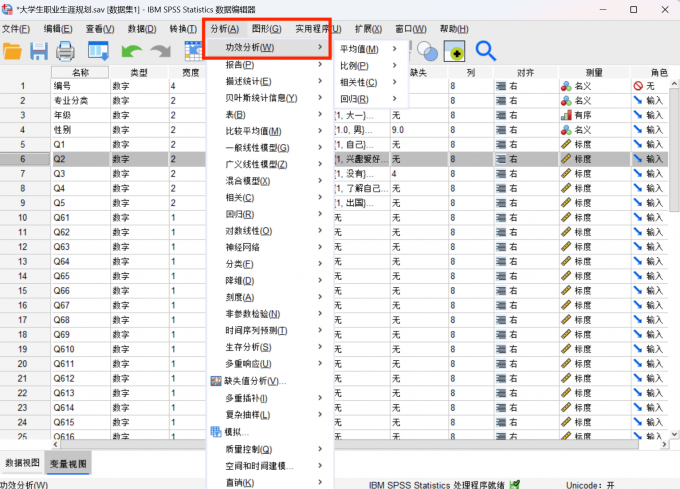Choose 比例(P) in the power analysis submenu
The image size is (680, 489).
(x=370, y=65)
